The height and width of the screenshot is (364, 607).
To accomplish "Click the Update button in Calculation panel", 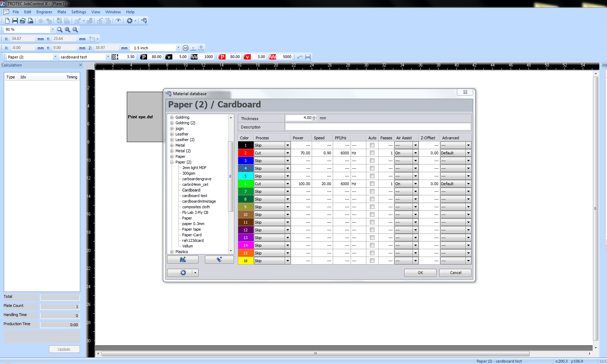I will (x=64, y=349).
